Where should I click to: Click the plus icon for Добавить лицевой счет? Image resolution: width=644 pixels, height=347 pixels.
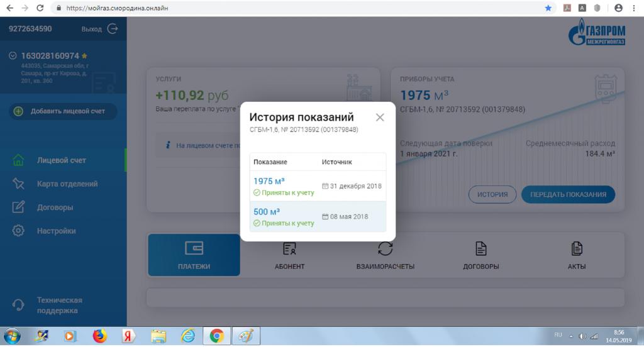click(18, 111)
